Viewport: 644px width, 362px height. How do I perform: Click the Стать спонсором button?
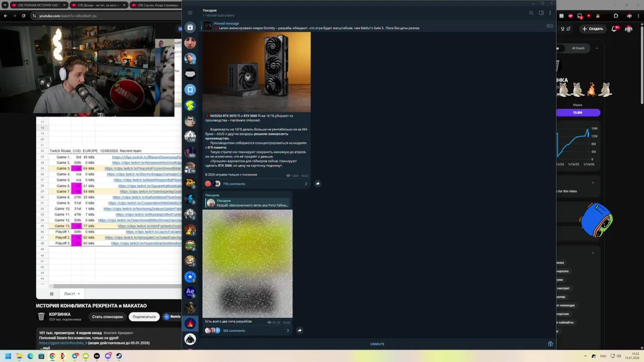[107, 317]
